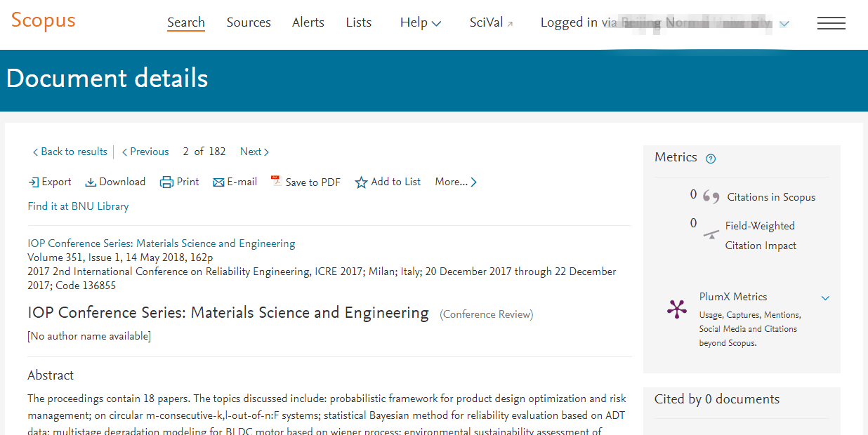
Task: Click the Citations in Scopus label
Action: [772, 197]
